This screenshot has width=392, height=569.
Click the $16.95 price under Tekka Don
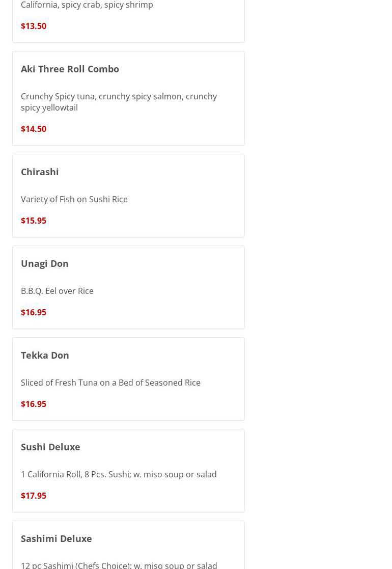click(x=34, y=404)
